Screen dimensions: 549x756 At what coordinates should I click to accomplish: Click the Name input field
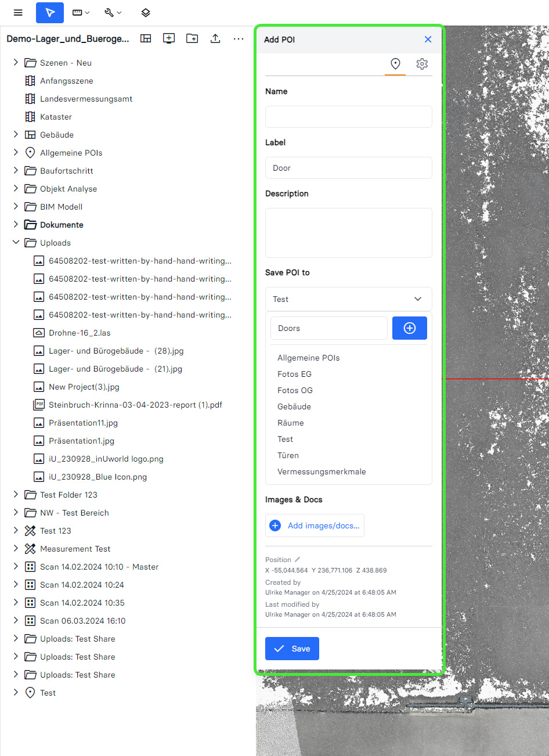click(348, 117)
